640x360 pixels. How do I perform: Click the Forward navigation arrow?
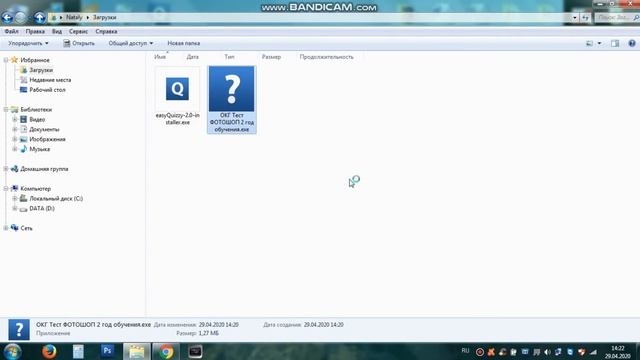(20, 18)
